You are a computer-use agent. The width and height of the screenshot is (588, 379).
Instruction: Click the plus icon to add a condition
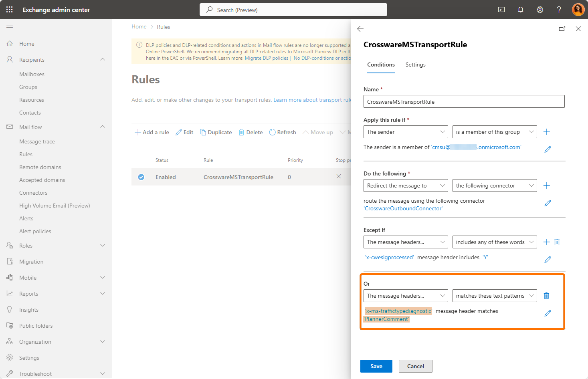546,132
